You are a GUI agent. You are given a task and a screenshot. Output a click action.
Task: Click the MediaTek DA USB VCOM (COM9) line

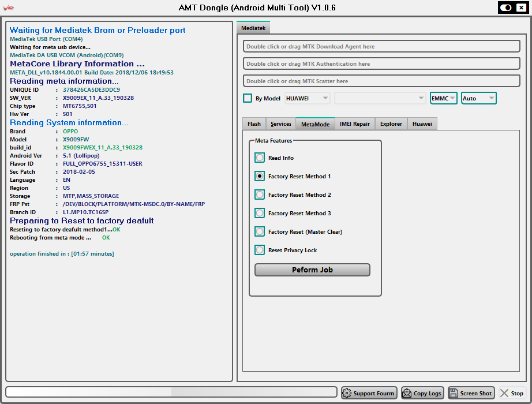click(67, 55)
